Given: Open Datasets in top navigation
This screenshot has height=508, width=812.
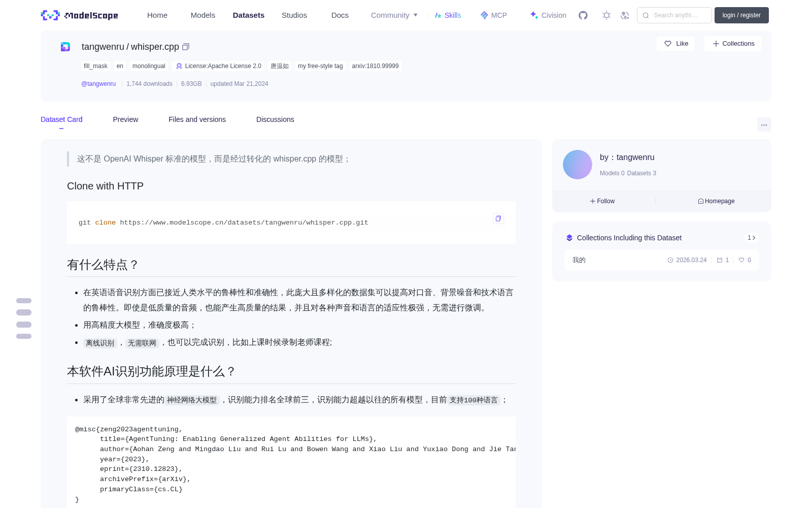Looking at the screenshot, I should coord(249,15).
